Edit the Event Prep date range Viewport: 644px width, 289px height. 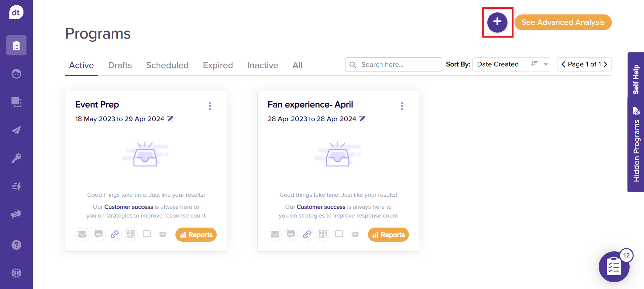click(x=170, y=119)
